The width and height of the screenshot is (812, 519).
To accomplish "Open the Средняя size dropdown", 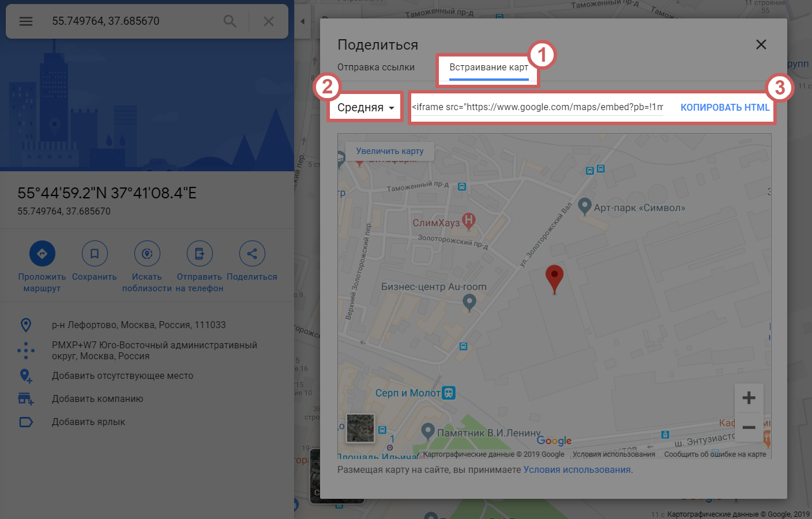I will point(366,107).
